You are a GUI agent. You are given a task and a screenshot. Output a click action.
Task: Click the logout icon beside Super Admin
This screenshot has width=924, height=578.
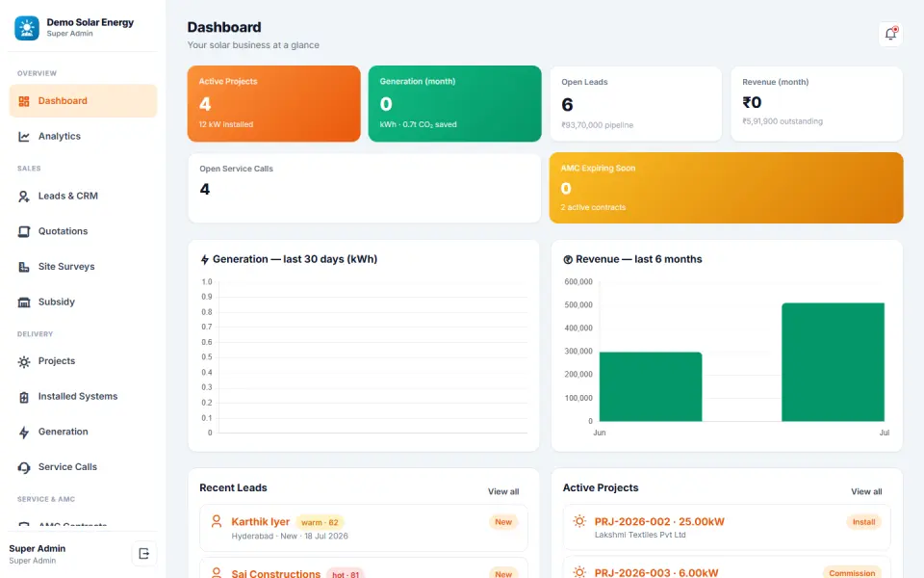(143, 553)
